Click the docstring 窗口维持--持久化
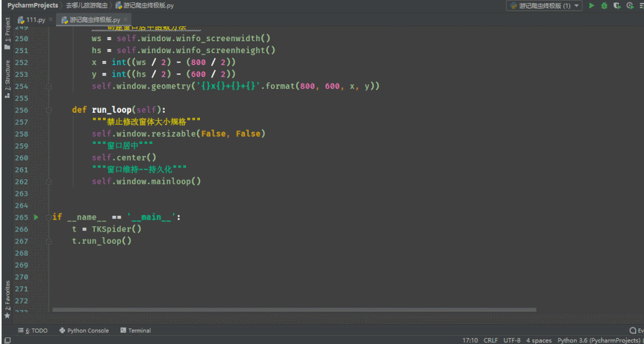This screenshot has width=644, height=344. coord(139,170)
